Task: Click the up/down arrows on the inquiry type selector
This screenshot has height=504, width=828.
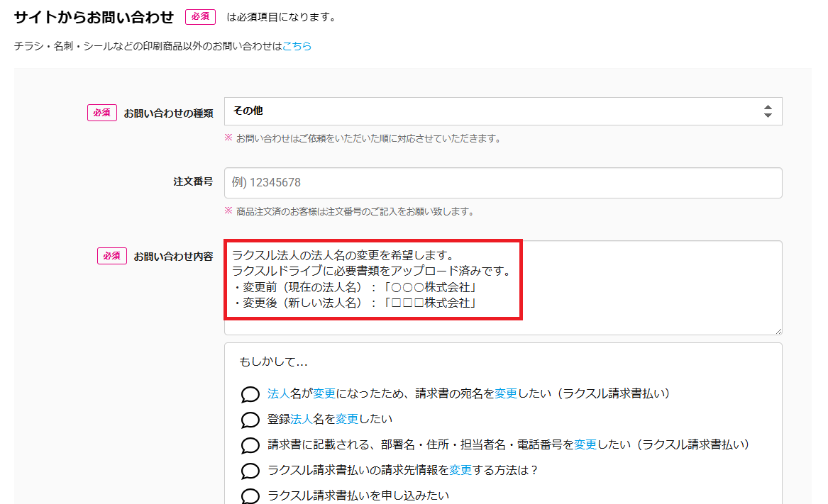Action: [768, 111]
